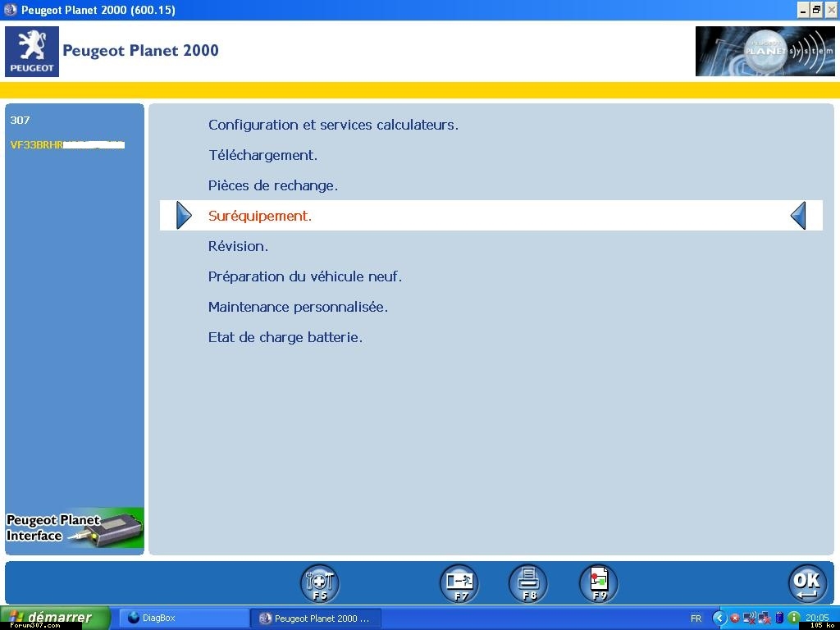Open Configuration et services calculateurs

[333, 125]
